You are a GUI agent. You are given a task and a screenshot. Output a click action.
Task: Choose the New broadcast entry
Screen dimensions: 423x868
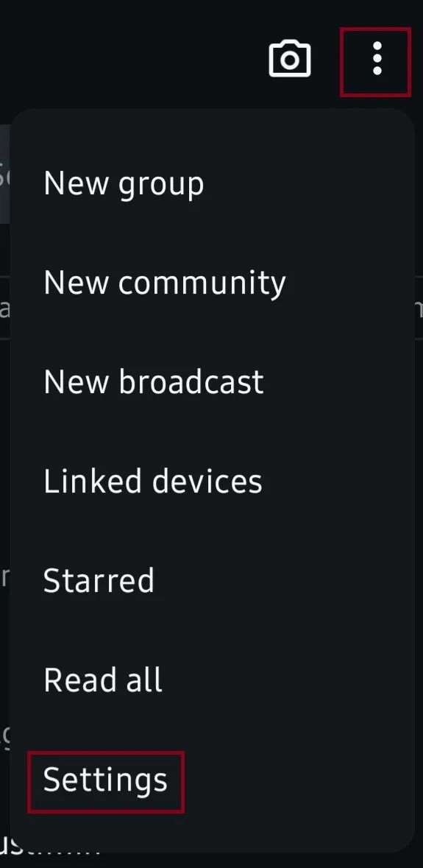pyautogui.click(x=212, y=382)
